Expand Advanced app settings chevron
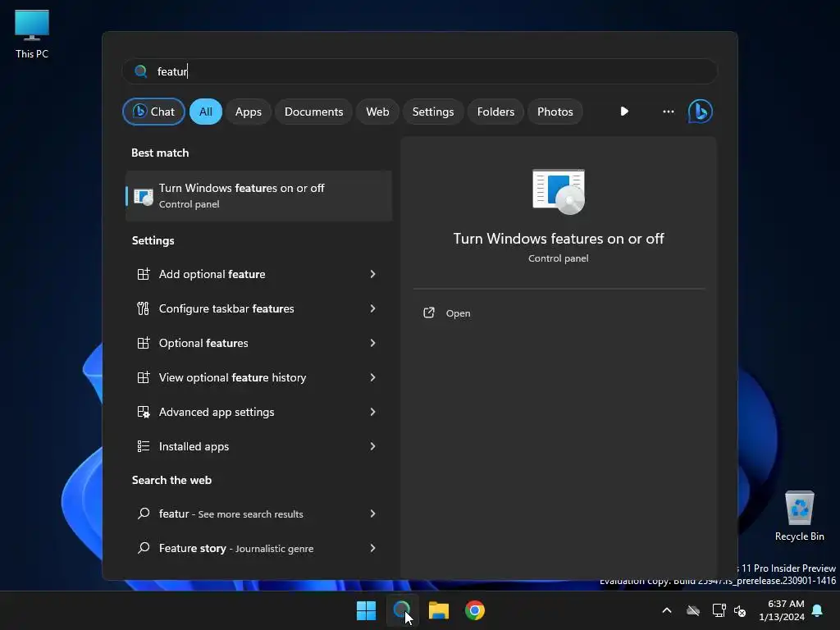This screenshot has width=840, height=630. [x=373, y=412]
